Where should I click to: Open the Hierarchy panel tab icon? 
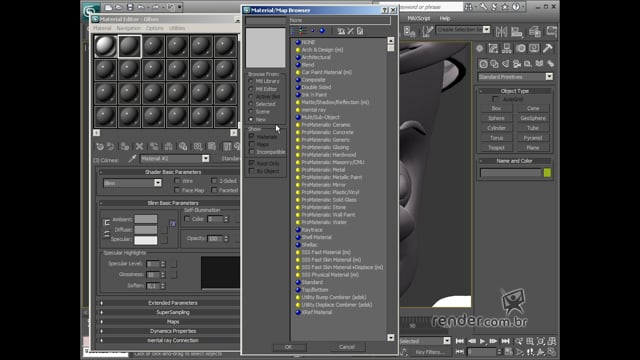507,49
